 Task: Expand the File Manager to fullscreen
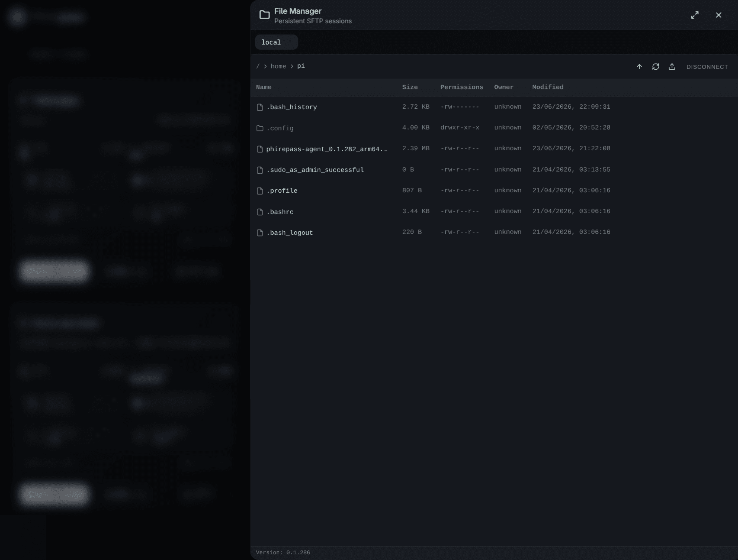[695, 15]
